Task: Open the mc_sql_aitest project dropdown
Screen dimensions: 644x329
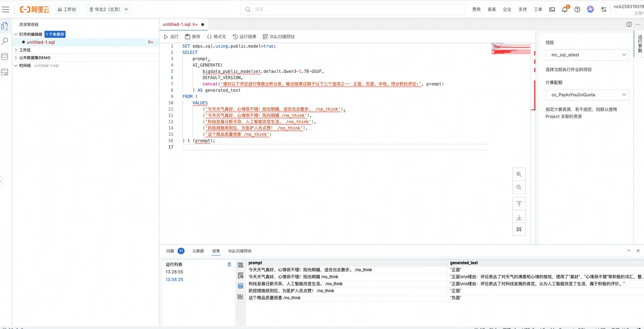Action: pos(587,55)
